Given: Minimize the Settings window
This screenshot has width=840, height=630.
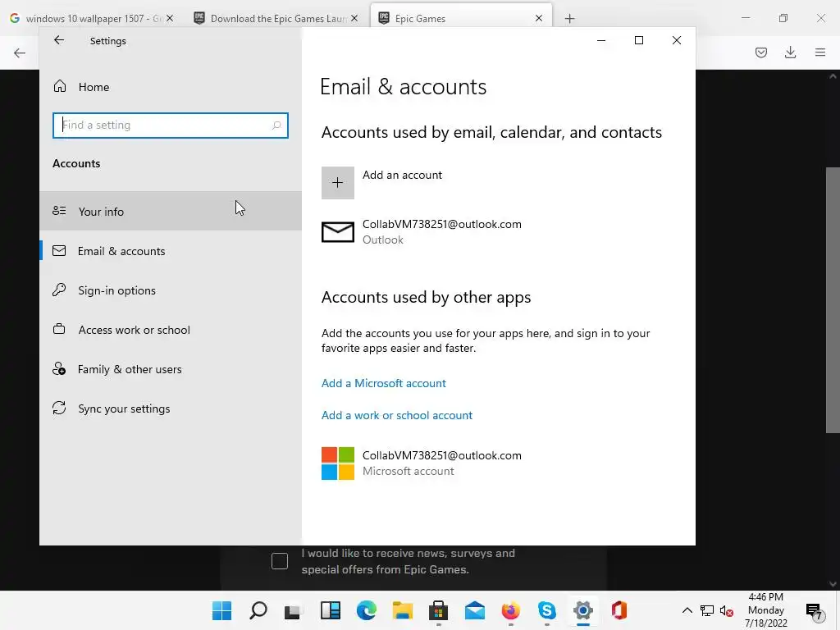Looking at the screenshot, I should point(601,40).
